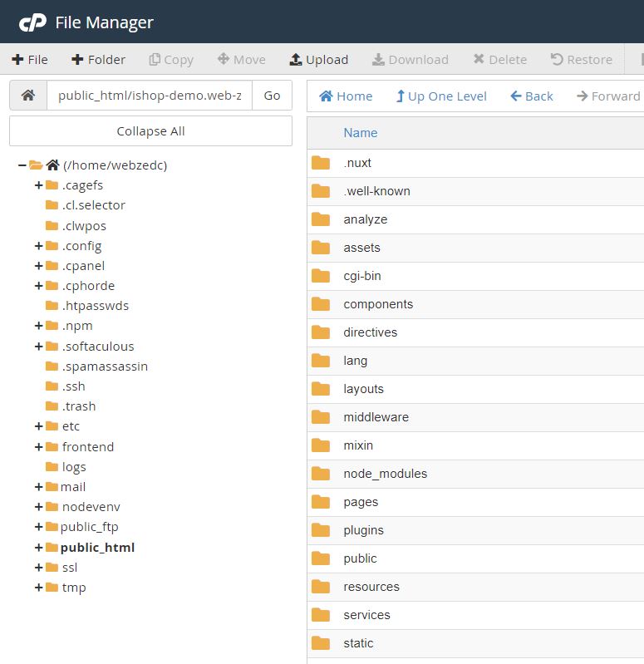This screenshot has width=644, height=664.
Task: Expand the mail folder in tree
Action: (x=39, y=487)
